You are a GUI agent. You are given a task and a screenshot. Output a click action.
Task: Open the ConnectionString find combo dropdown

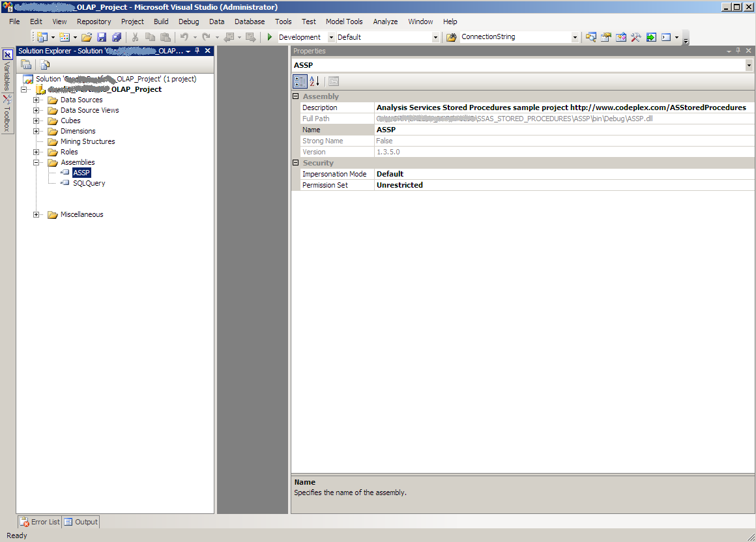point(575,37)
